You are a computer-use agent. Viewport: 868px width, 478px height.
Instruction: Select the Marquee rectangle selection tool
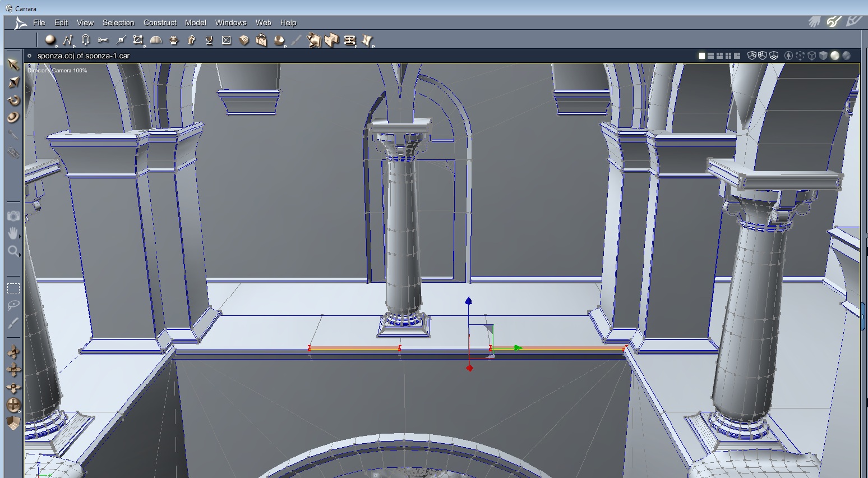coord(13,288)
